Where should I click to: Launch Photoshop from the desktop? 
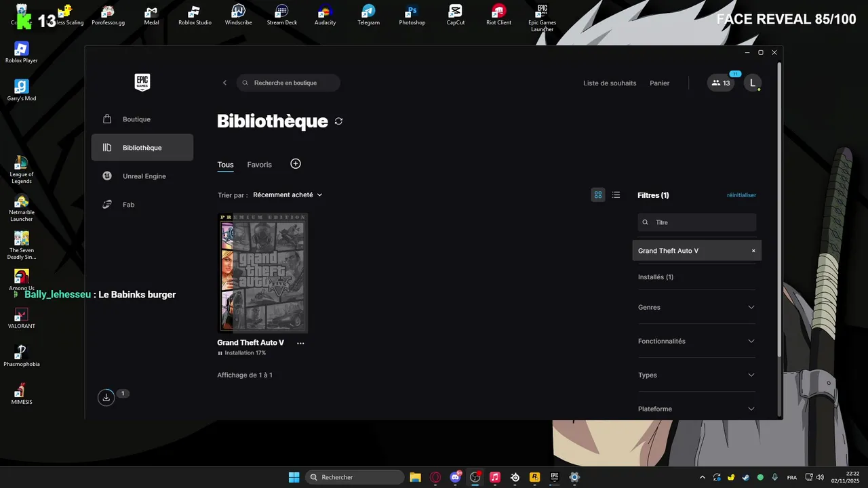(412, 15)
